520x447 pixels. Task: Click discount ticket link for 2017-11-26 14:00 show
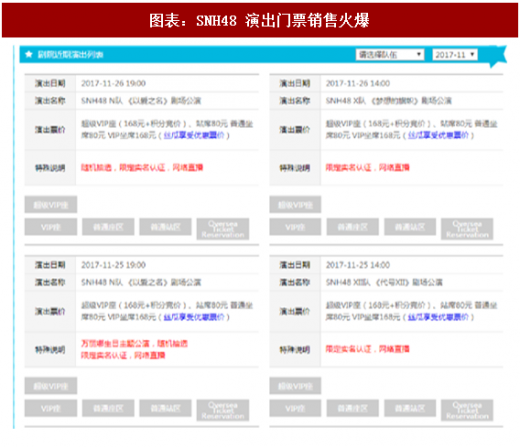(x=438, y=135)
